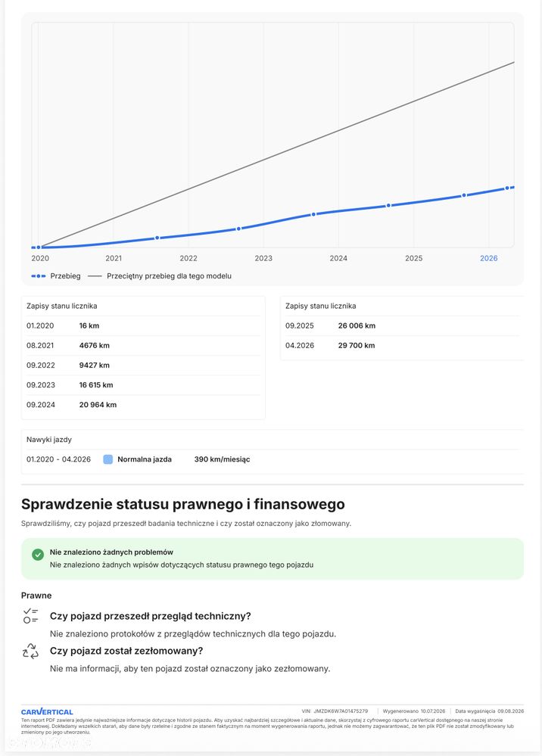Click the Czy pojazd został zezłomowany question
The height and width of the screenshot is (756, 542).
point(126,651)
